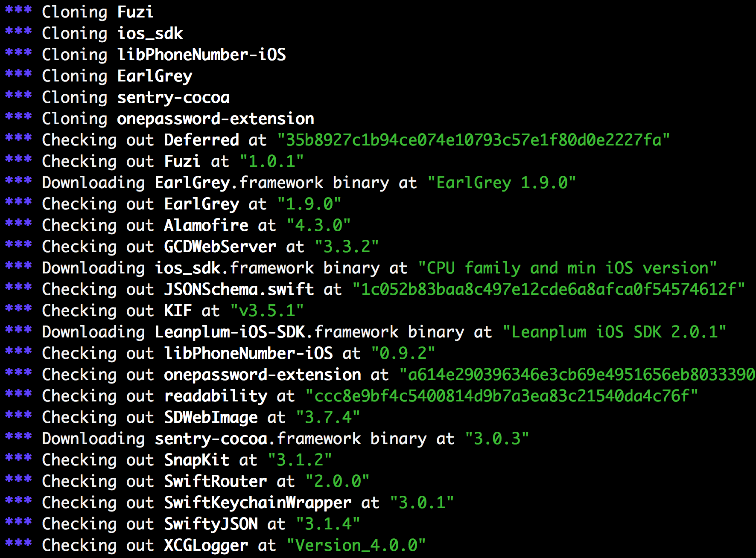Viewport: 756px width, 558px height.
Task: Click 'sentry-cocoa.framework' in the Downloading line
Action: point(258,439)
